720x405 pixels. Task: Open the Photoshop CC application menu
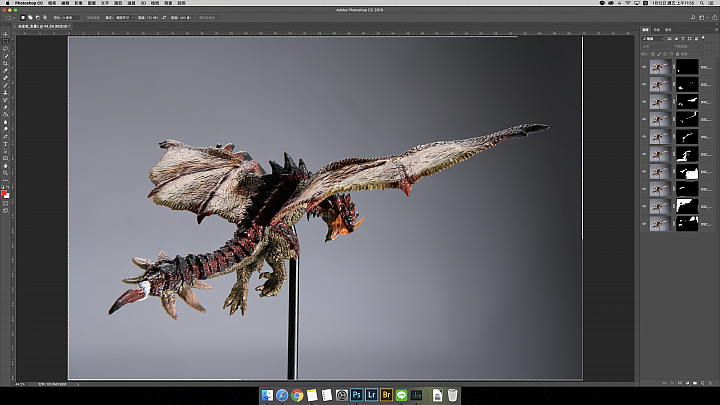(28, 3)
